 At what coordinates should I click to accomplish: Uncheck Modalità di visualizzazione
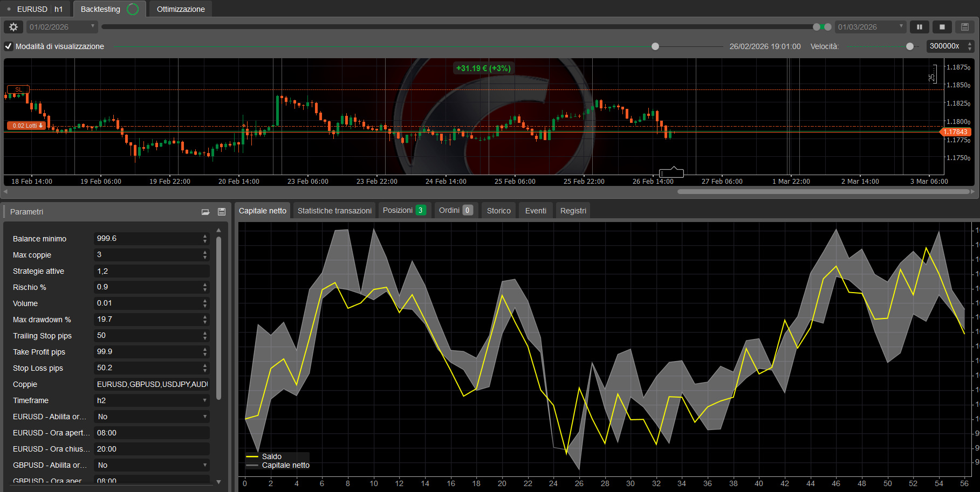pos(8,46)
